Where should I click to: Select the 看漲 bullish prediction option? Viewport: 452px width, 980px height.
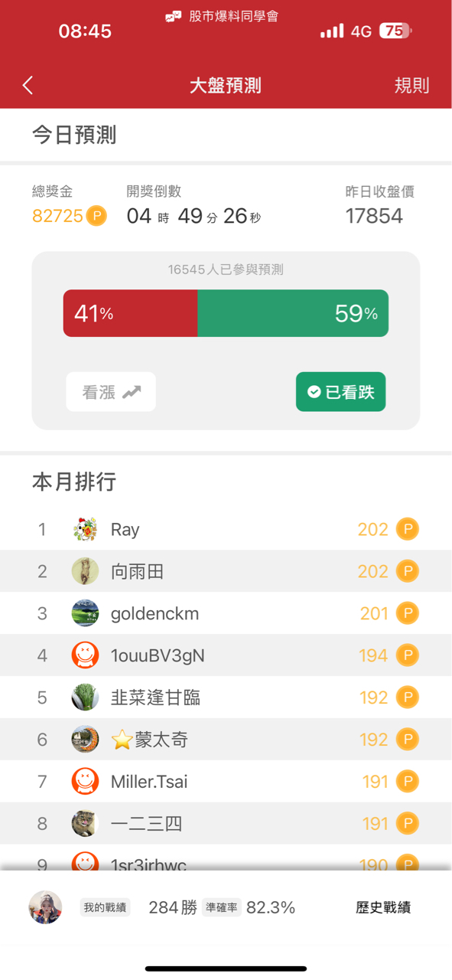[110, 391]
